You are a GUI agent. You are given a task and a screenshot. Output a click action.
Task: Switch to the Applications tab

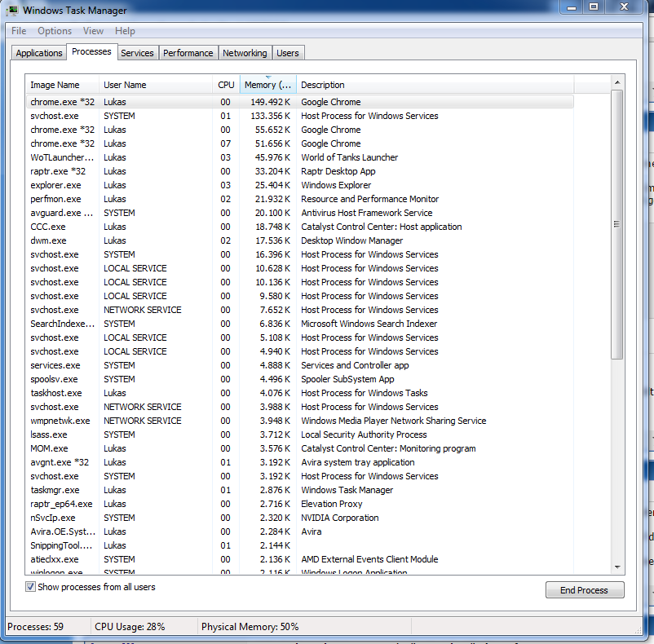39,53
